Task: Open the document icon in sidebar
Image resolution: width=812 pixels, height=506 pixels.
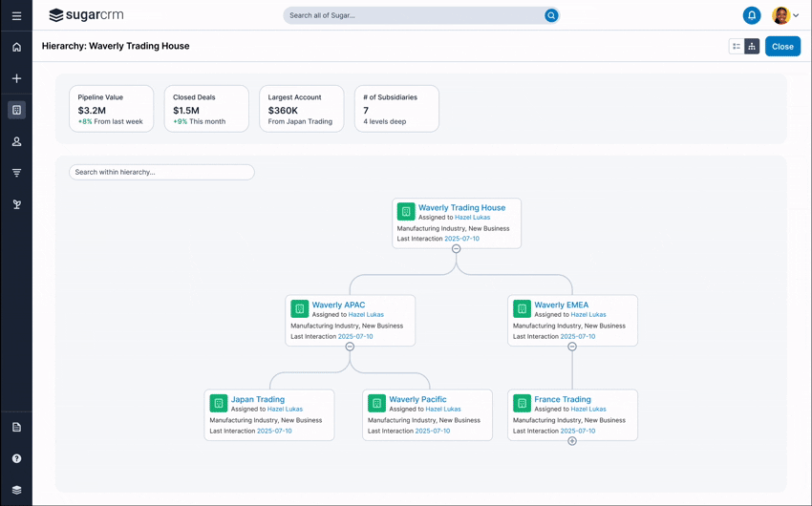Action: click(16, 427)
